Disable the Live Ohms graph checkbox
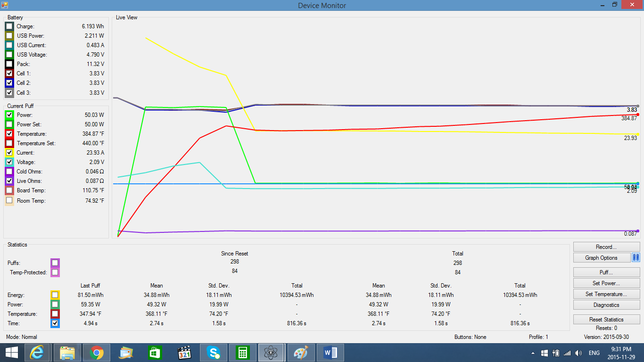The image size is (644, 362). [9, 181]
